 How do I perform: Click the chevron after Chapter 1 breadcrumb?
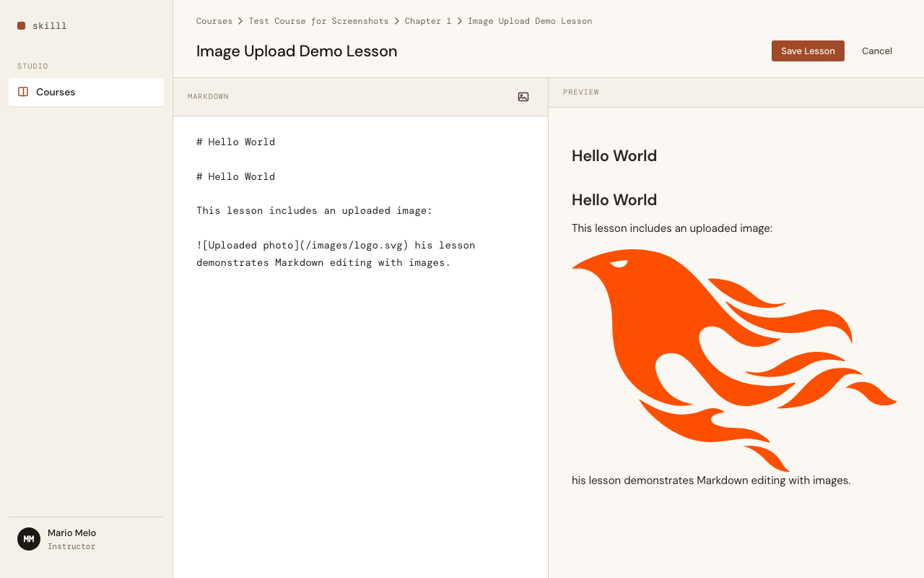pos(460,21)
